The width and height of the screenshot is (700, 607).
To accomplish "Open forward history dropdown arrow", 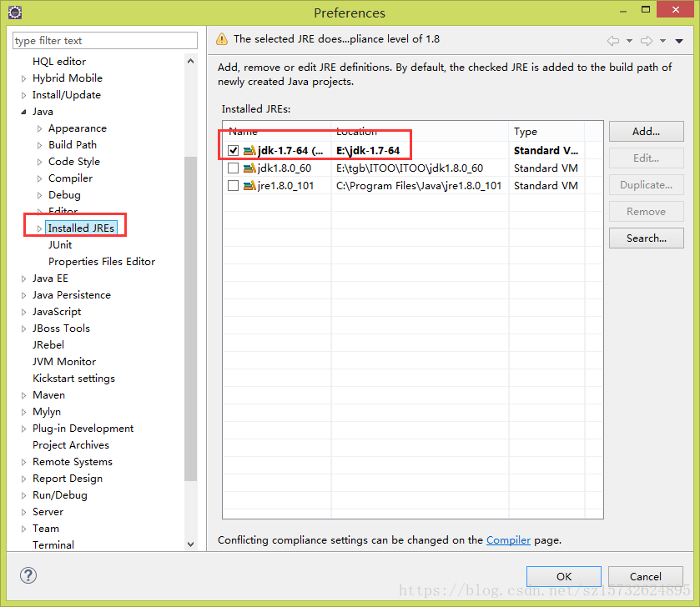I will point(663,41).
